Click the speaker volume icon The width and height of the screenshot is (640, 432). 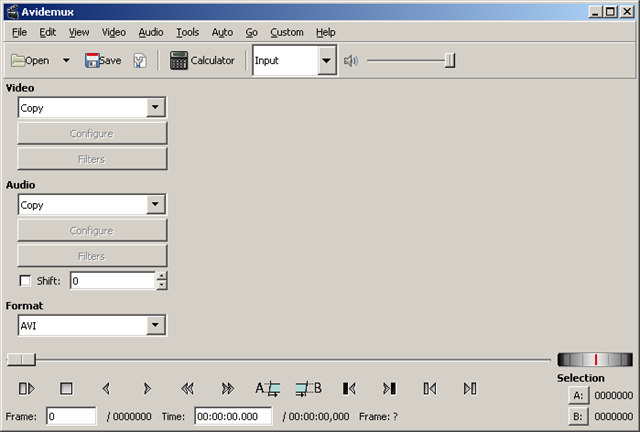[x=351, y=61]
